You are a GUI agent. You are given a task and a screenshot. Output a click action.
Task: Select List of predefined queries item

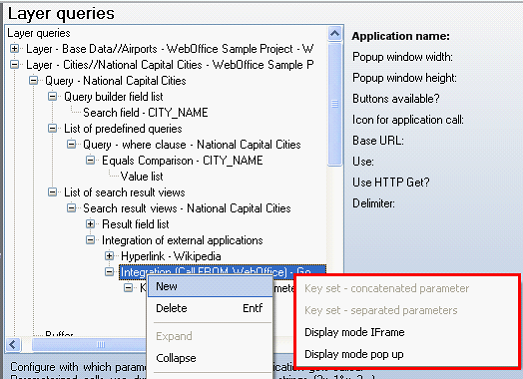click(123, 129)
